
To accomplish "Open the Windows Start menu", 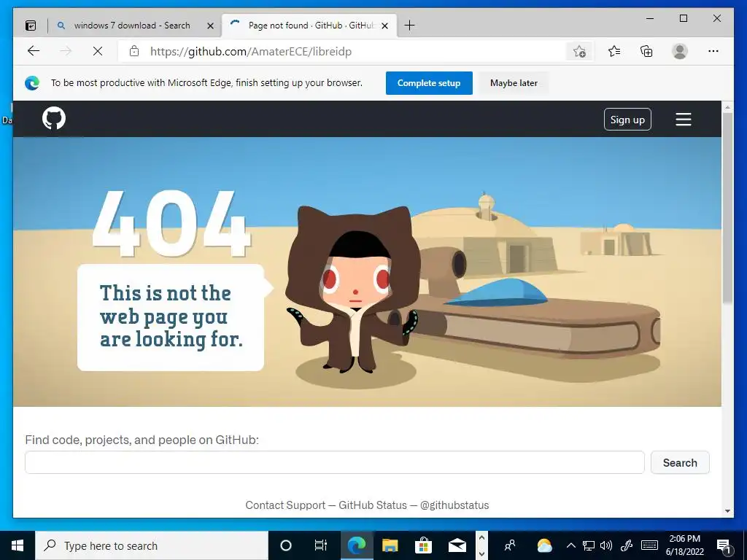I will pyautogui.click(x=18, y=545).
